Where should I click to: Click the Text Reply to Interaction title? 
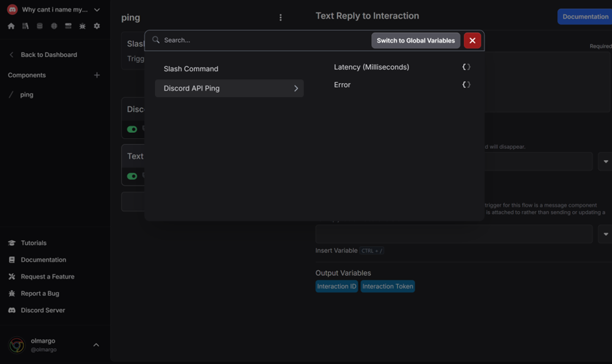click(367, 16)
